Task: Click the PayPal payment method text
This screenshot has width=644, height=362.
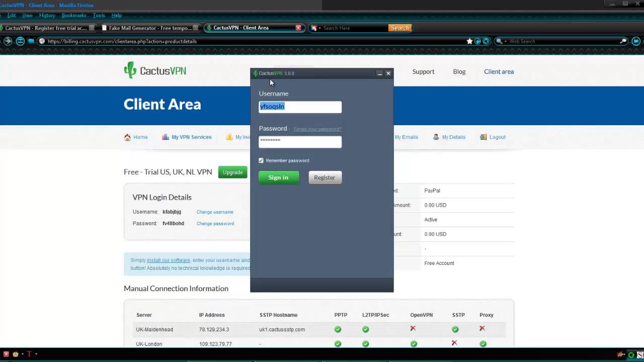Action: [x=432, y=191]
